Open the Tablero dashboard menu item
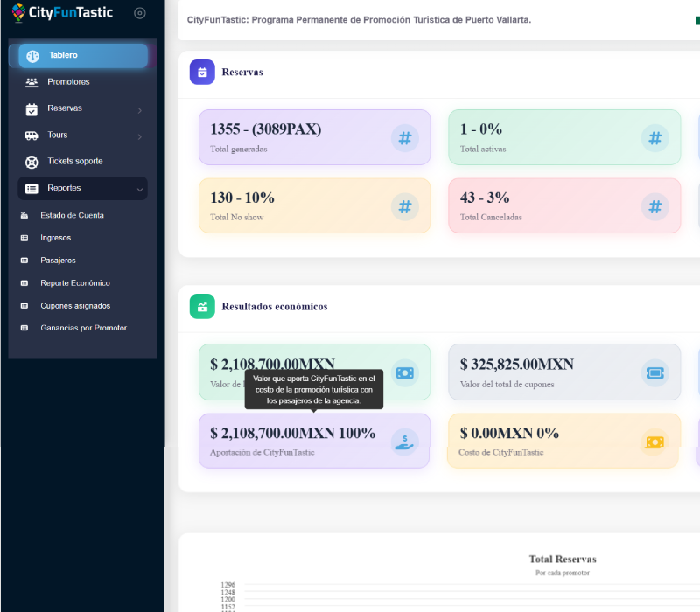Screen dimensions: 700x612 click(82, 56)
